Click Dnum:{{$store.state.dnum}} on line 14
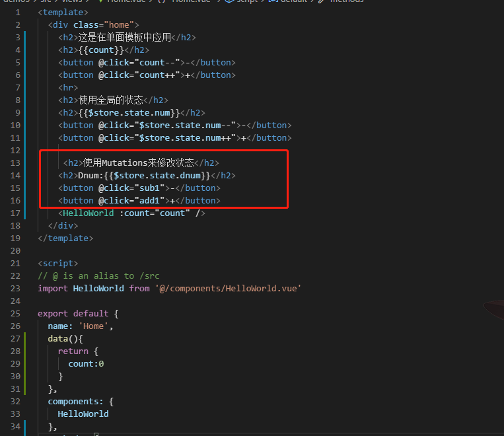Viewport: 504px width, 436px height. tap(144, 176)
